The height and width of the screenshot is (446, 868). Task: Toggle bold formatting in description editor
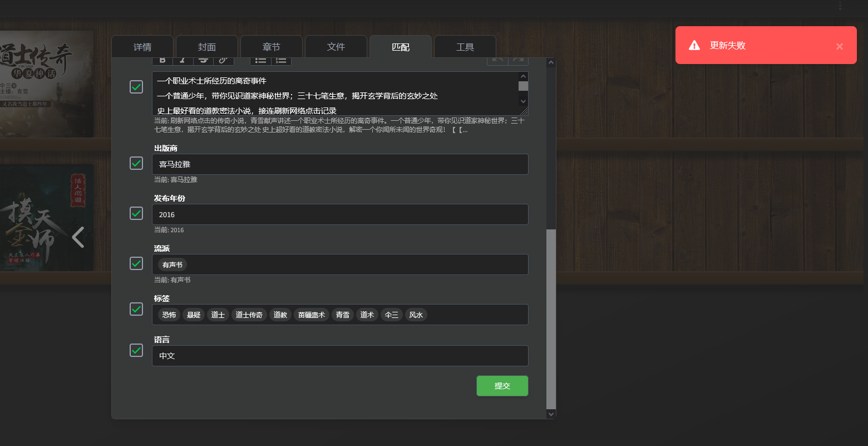click(162, 61)
